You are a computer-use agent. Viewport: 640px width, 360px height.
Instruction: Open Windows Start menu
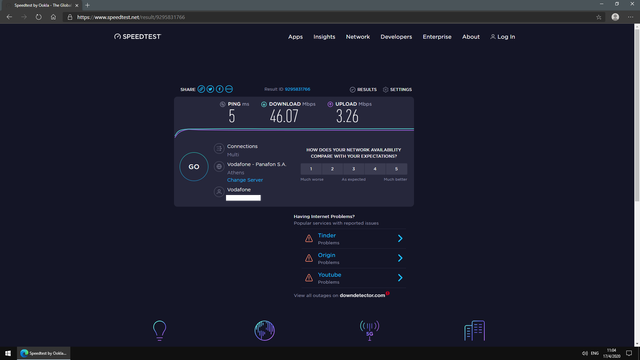[8, 353]
